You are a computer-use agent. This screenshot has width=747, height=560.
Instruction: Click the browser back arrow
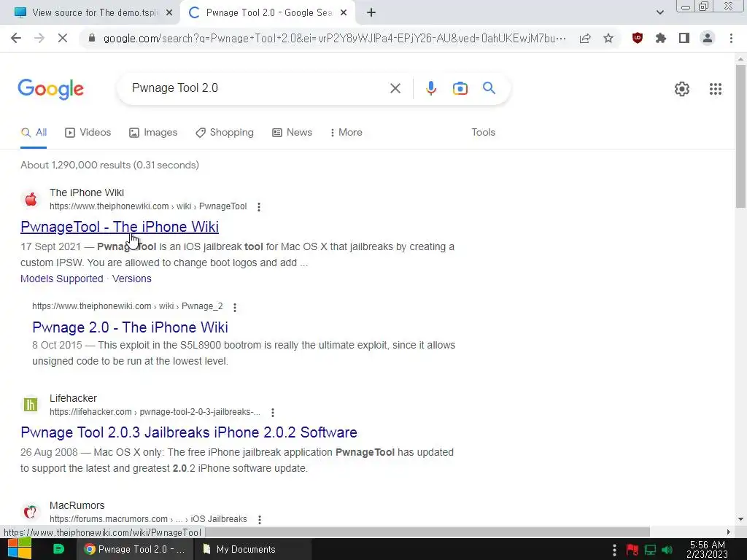click(x=16, y=38)
